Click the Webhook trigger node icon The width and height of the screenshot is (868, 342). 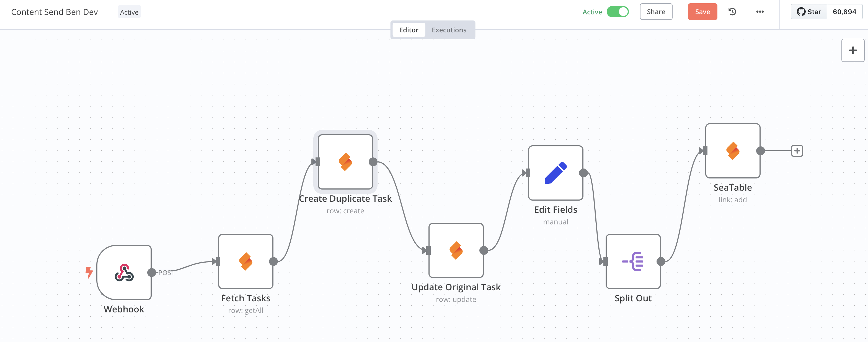click(124, 272)
